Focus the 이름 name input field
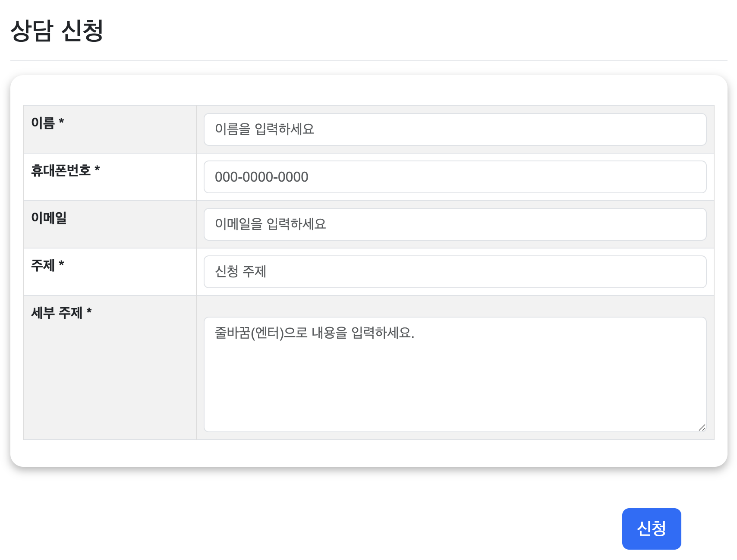The width and height of the screenshot is (737, 560). coord(455,129)
